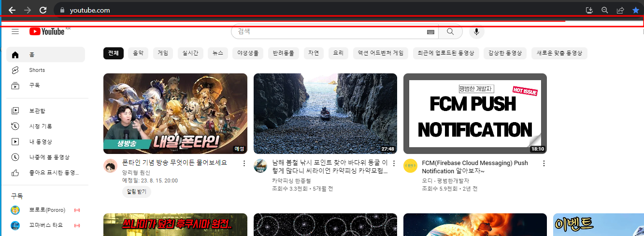Screen dimensions: 644x236
Task: Open the starry circles video thumbnail
Action: 325,225
